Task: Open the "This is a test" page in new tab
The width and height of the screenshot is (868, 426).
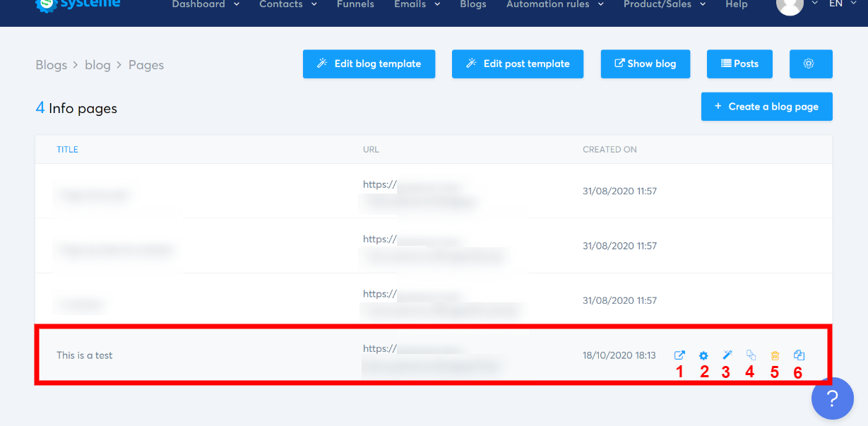Action: (679, 355)
